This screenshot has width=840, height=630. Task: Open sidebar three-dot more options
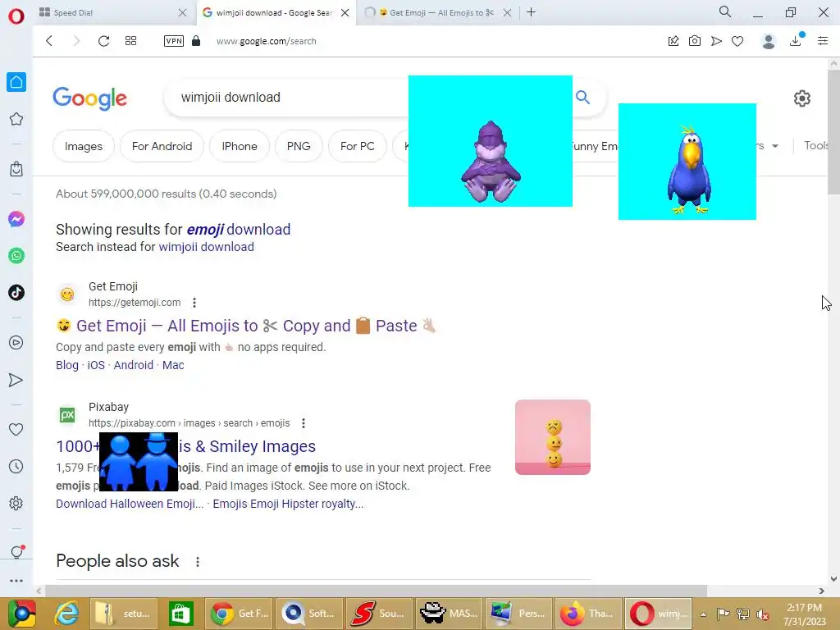point(16,580)
